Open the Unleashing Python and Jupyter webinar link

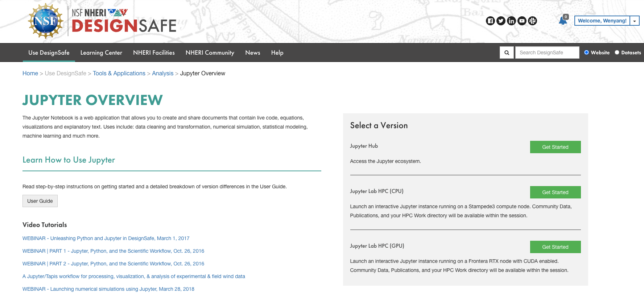pyautogui.click(x=106, y=238)
